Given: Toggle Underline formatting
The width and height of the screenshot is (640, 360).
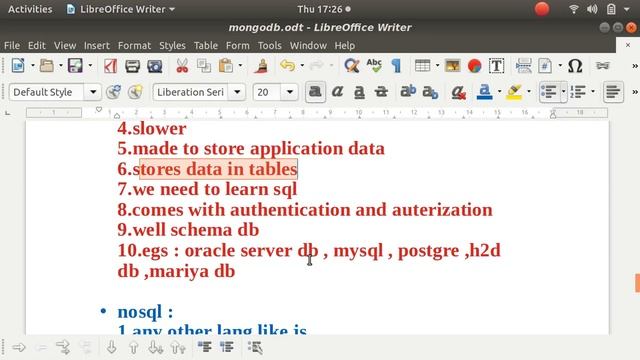Looking at the screenshot, I should click(359, 92).
